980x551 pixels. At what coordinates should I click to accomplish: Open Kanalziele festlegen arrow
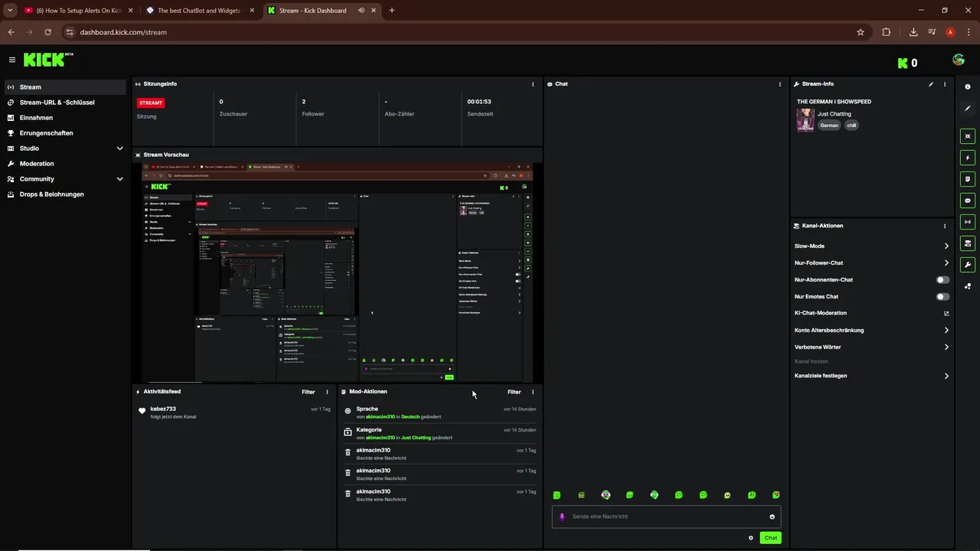(x=946, y=377)
